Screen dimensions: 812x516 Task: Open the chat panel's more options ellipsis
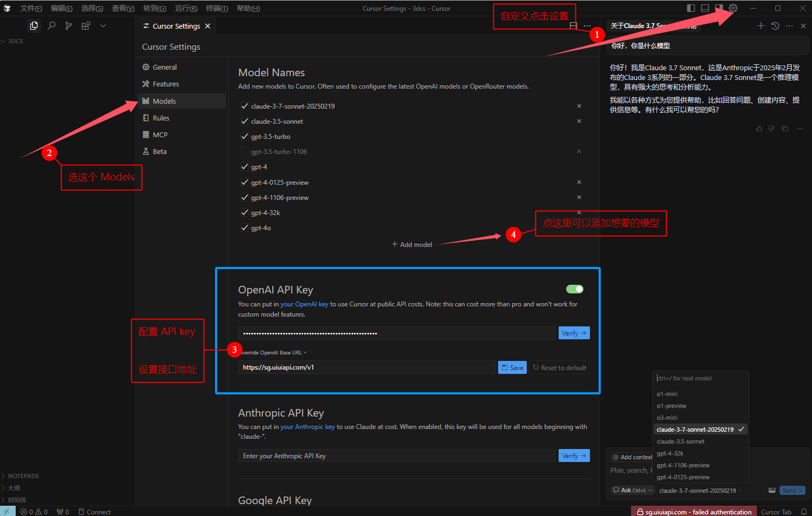[x=789, y=26]
